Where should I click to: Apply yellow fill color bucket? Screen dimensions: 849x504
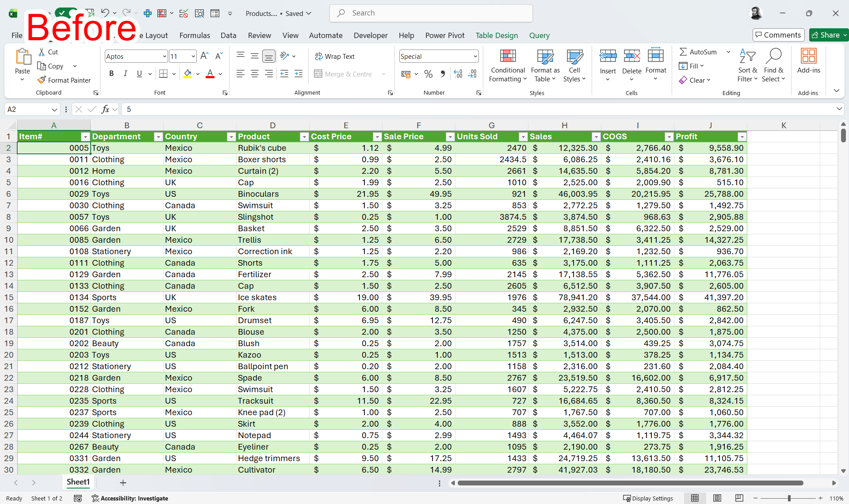tap(187, 74)
